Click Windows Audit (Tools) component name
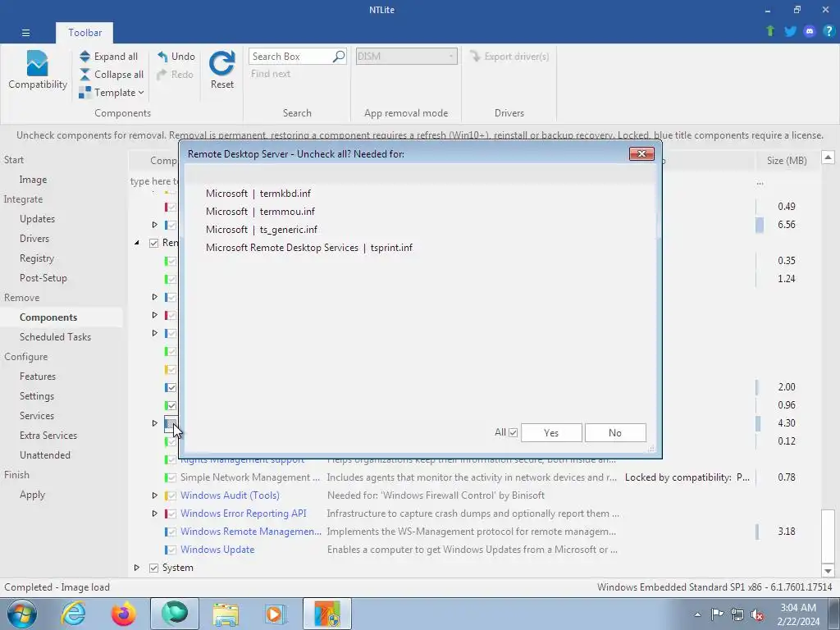Screen dimensions: 840x630 (230, 495)
